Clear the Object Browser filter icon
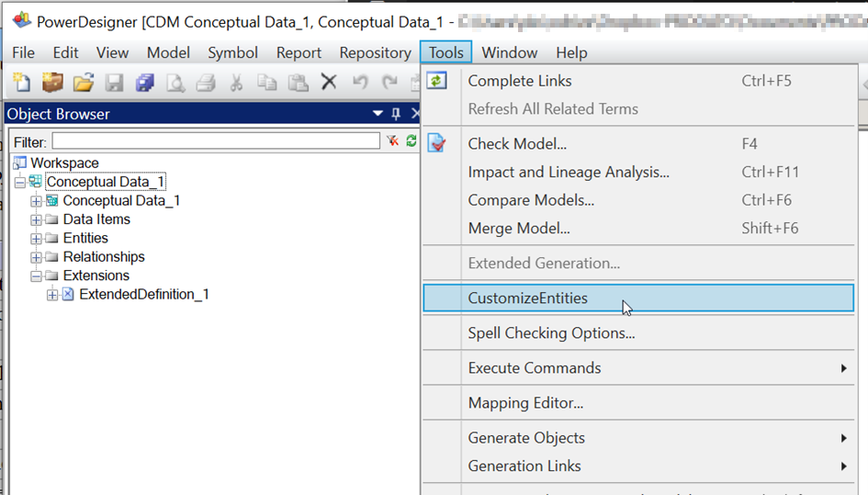868x495 pixels. (393, 141)
